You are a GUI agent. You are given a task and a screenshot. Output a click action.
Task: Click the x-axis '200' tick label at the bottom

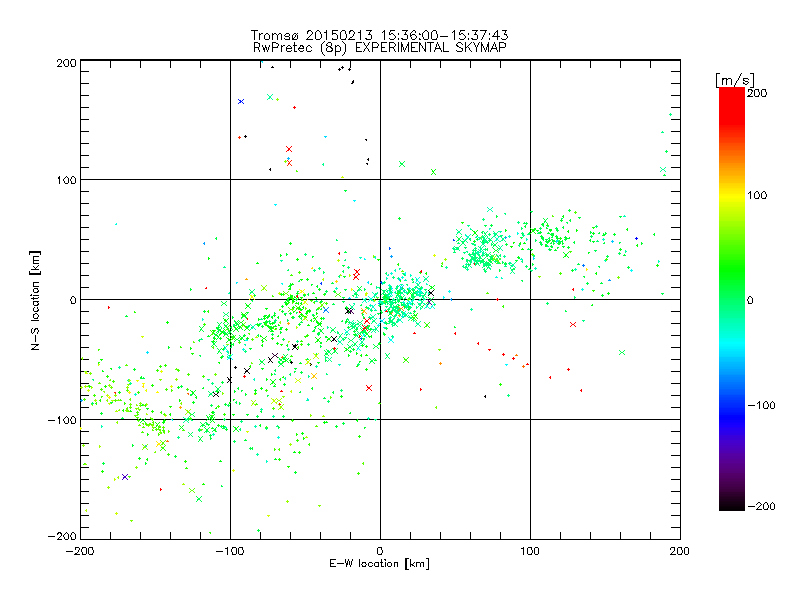pos(680,551)
